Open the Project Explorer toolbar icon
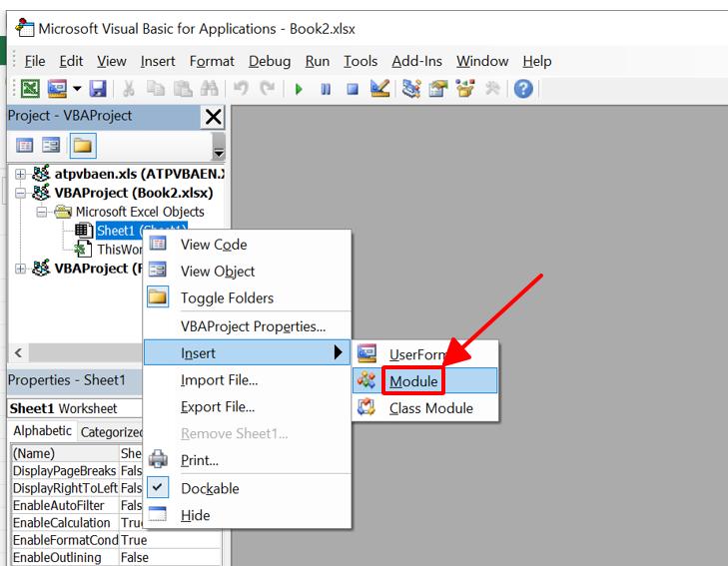This screenshot has width=728, height=566. pos(411,88)
